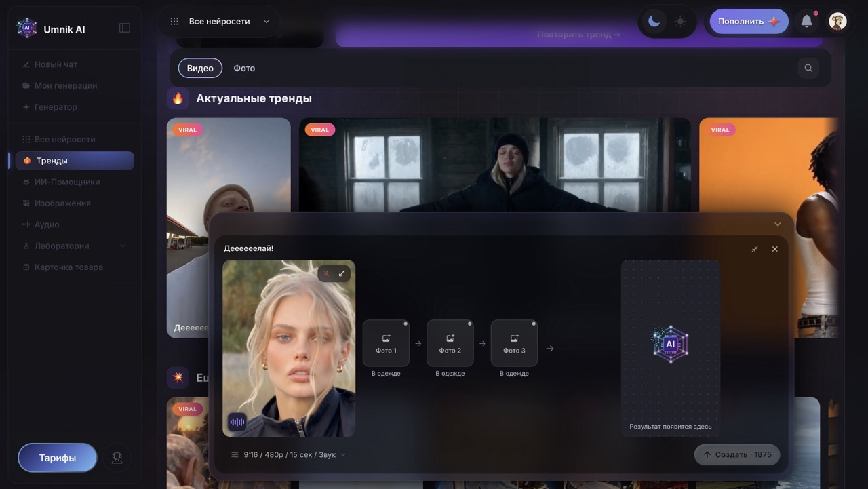
Task: Open ИИ-Помощники in sidebar
Action: (75, 182)
